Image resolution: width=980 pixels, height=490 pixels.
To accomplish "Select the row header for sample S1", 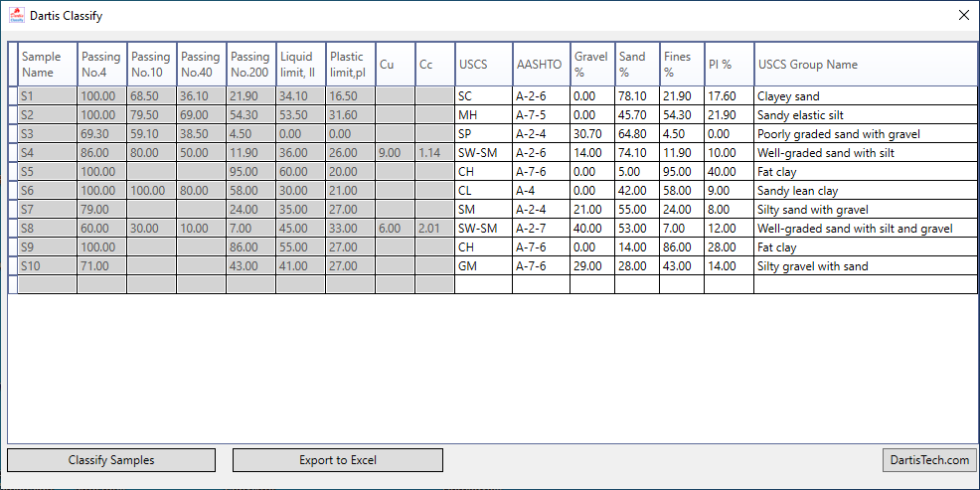I will (x=13, y=96).
